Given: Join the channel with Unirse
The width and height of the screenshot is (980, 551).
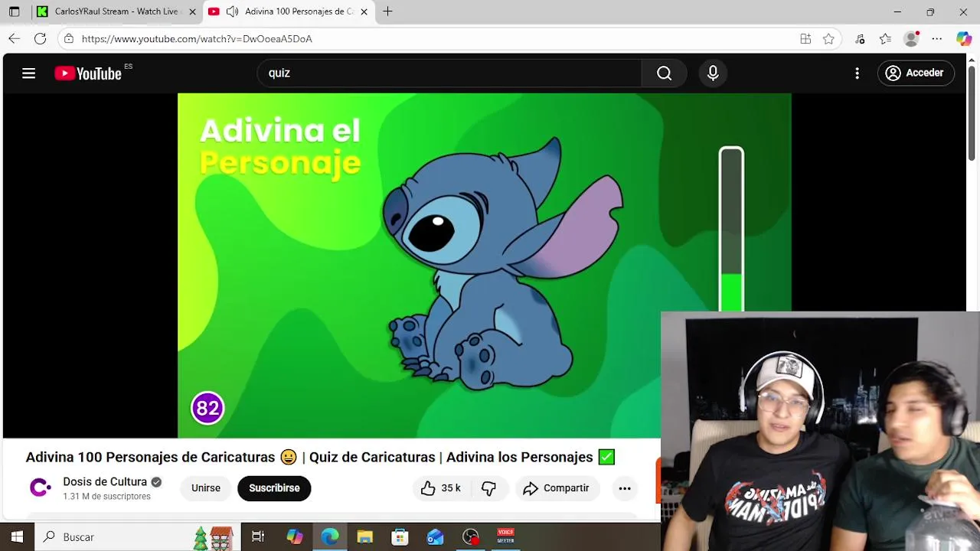Looking at the screenshot, I should 205,488.
